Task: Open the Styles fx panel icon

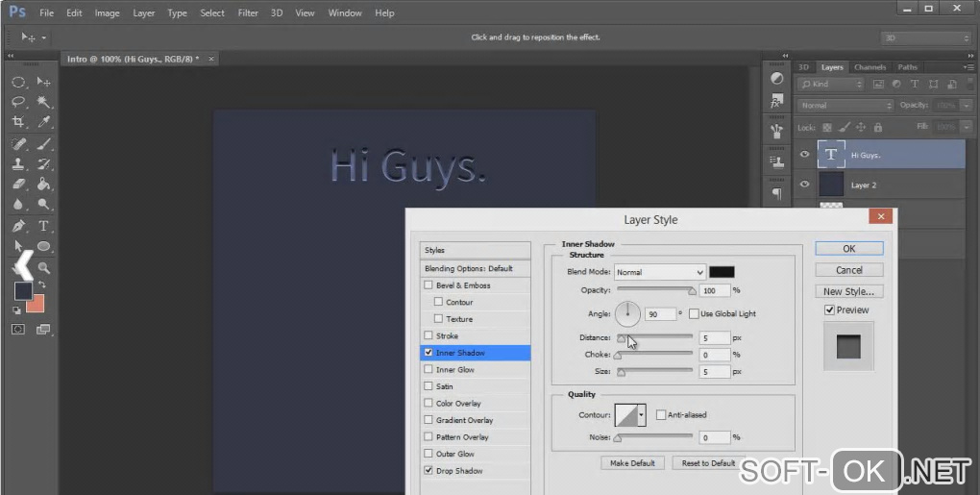Action: click(776, 102)
